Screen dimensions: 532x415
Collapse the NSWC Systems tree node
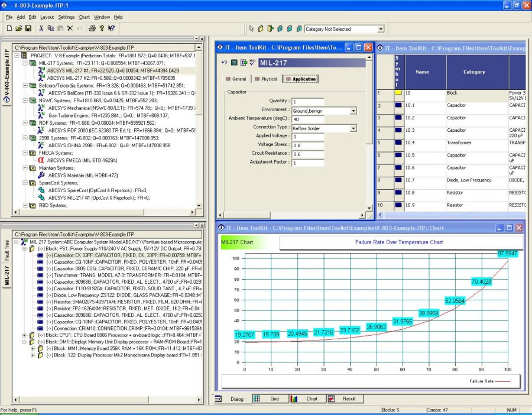(x=25, y=100)
